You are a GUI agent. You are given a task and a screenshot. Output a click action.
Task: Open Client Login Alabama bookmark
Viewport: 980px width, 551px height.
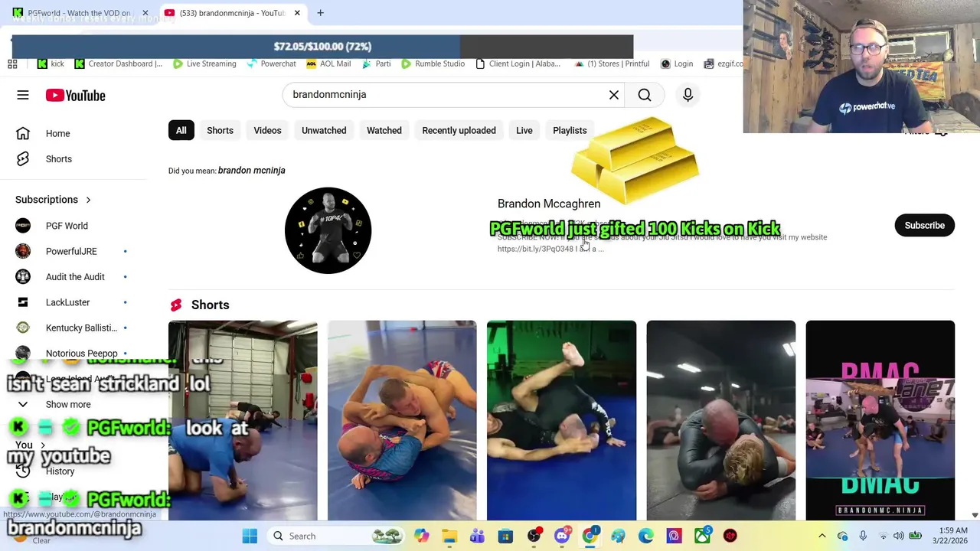coord(518,64)
